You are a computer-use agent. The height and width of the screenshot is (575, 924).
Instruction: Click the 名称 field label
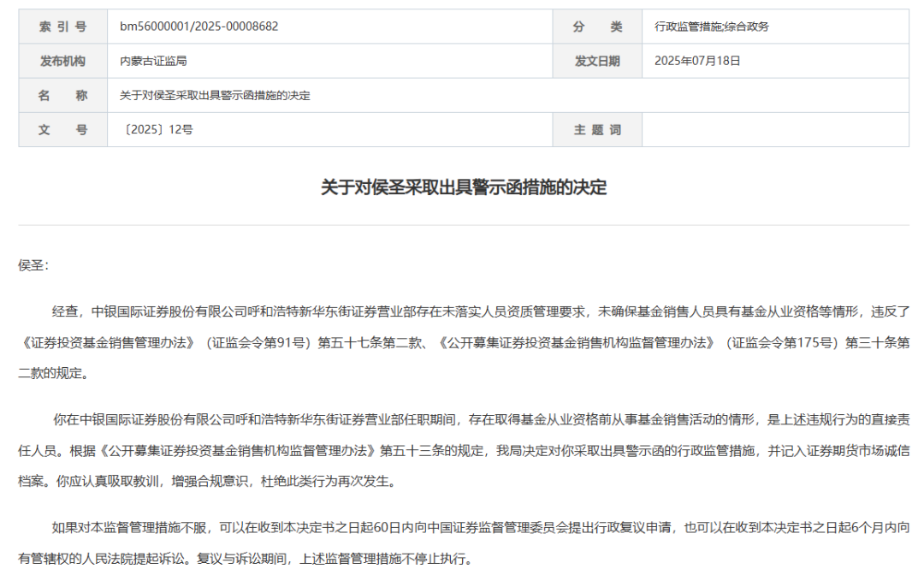[62, 95]
